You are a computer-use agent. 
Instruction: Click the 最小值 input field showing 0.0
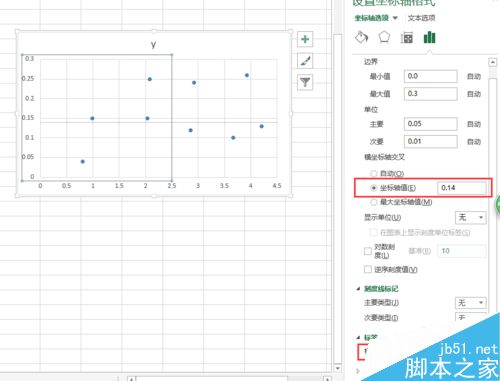pos(430,76)
